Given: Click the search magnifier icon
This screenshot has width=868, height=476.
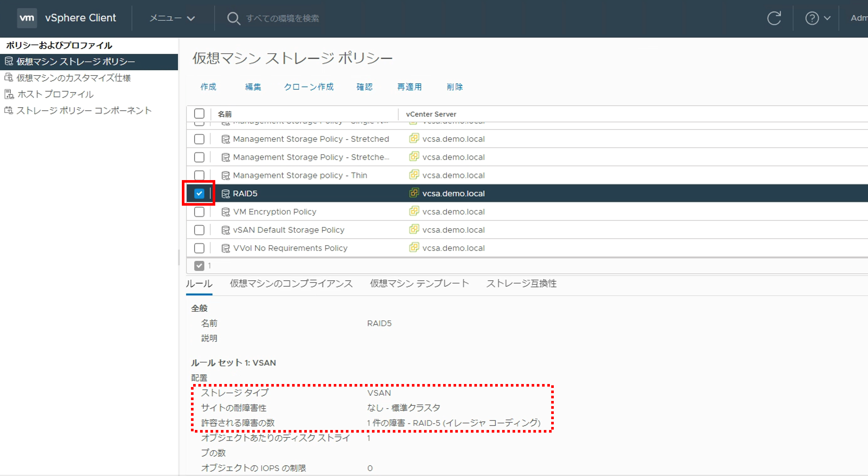Looking at the screenshot, I should 233,18.
